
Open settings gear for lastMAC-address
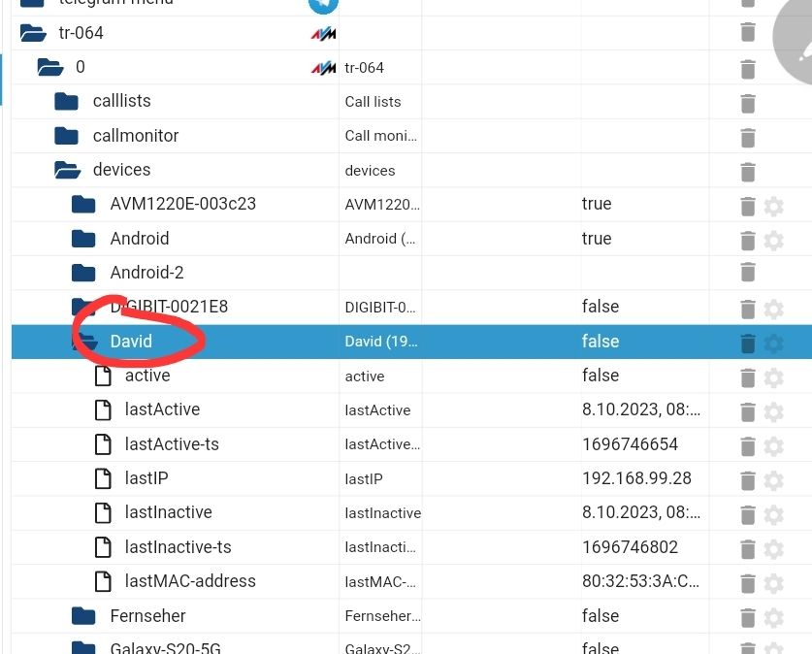pyautogui.click(x=773, y=583)
